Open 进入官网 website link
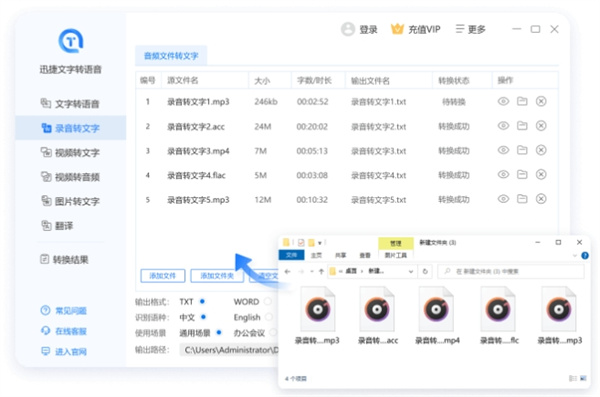This screenshot has width=600, height=397. 64,351
